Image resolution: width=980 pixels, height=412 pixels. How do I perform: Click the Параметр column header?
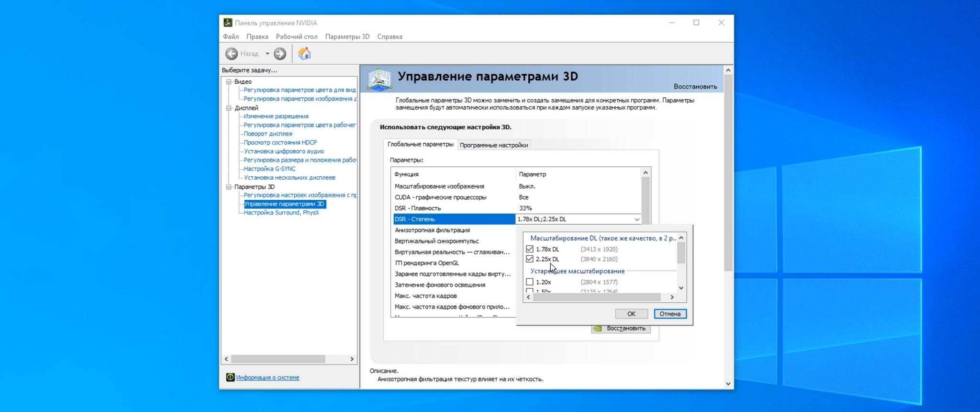tap(532, 174)
